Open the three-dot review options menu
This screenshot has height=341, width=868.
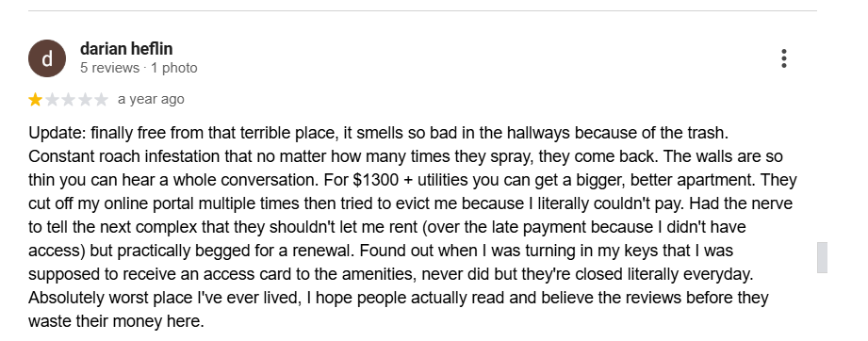[x=784, y=58]
